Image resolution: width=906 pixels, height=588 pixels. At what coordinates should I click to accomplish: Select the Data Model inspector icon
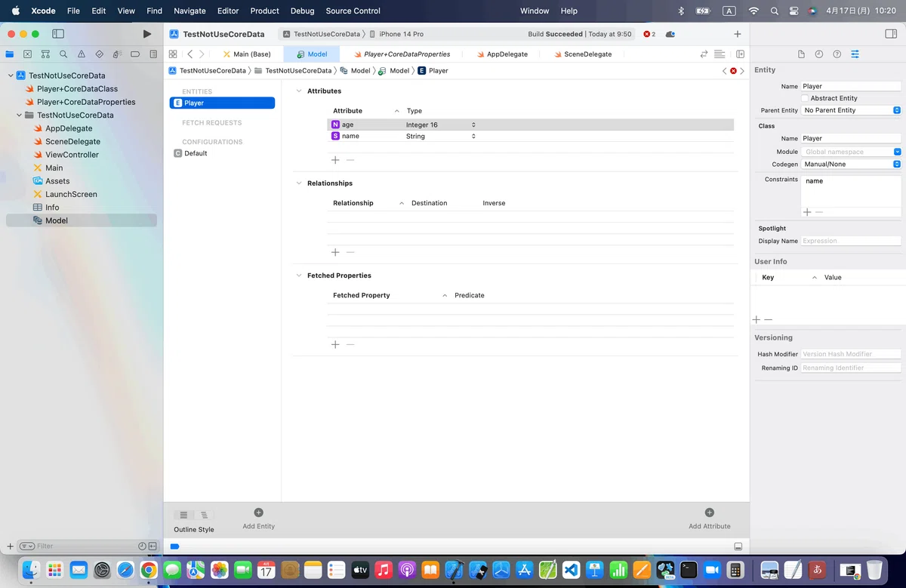coord(855,54)
